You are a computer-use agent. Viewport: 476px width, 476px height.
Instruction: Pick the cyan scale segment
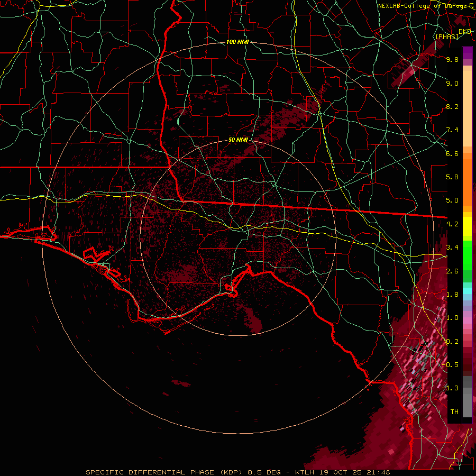(x=467, y=291)
